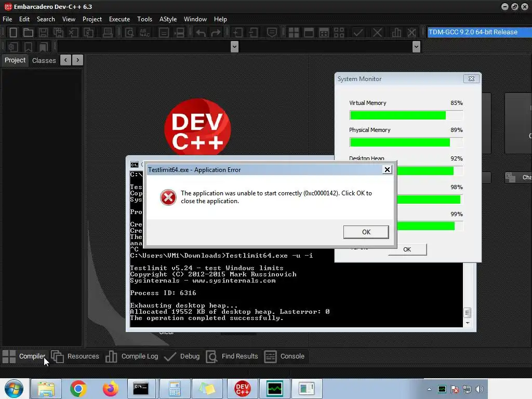Click the Physical Memory progress bar
Screen dimensions: 532x399
coord(406,142)
